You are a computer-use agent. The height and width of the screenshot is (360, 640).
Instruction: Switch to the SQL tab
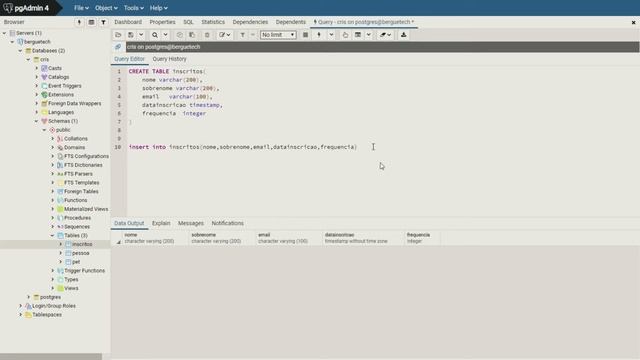coord(188,22)
